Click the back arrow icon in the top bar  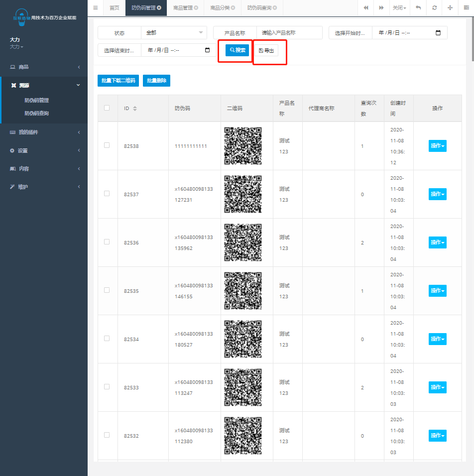tap(418, 8)
